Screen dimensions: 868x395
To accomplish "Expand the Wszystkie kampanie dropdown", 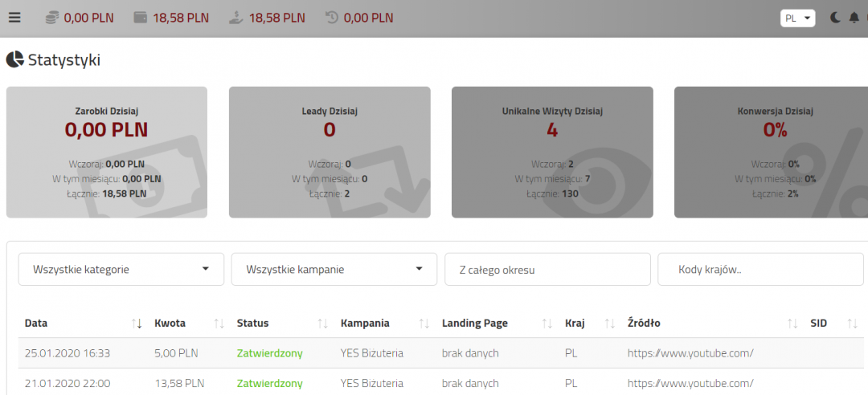I will pos(334,270).
